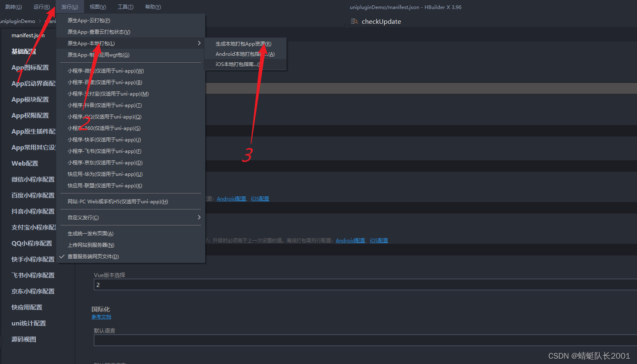Image resolution: width=637 pixels, height=364 pixels.
Task: Click uniPluginDemo in the breadcrumb
Action: tap(18, 21)
